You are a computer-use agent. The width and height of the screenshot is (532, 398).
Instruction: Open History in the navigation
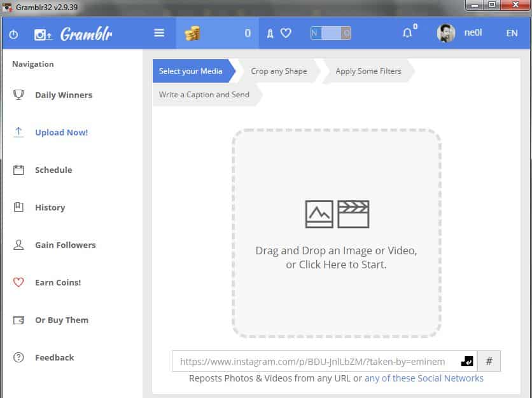pyautogui.click(x=50, y=207)
